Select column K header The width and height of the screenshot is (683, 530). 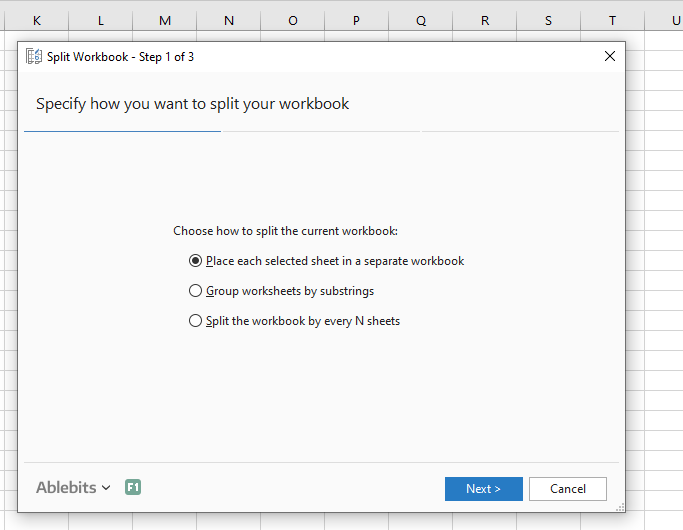[x=37, y=20]
